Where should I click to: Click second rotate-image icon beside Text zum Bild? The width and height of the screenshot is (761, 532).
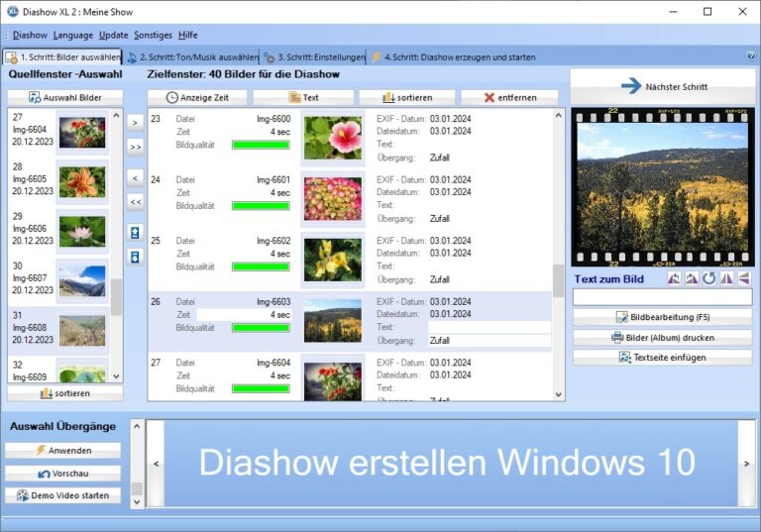(692, 278)
